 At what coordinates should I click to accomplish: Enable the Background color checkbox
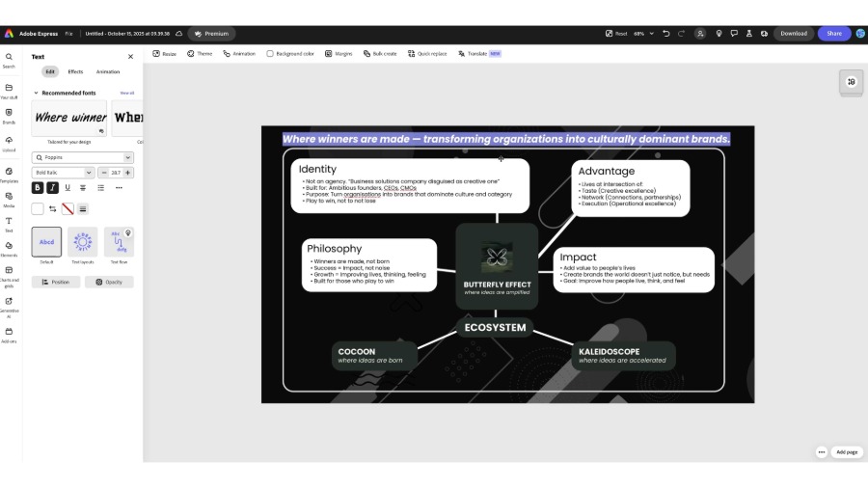pos(270,54)
